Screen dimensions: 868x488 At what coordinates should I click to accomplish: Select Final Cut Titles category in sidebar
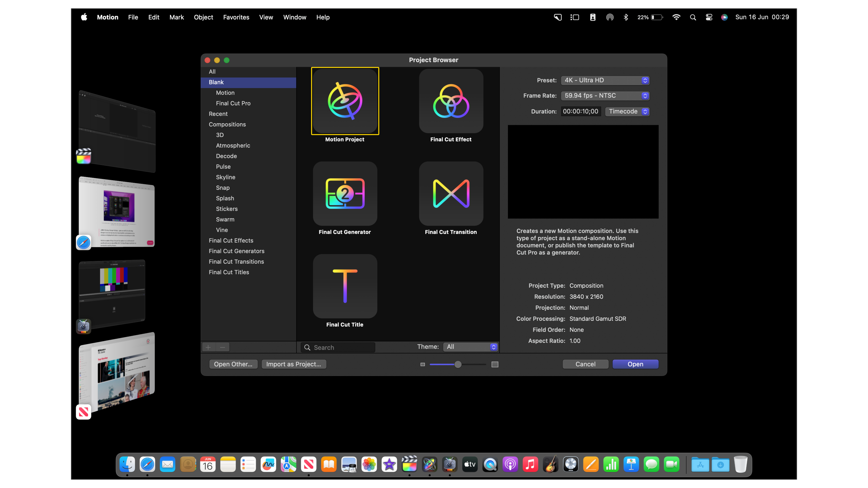click(x=229, y=272)
